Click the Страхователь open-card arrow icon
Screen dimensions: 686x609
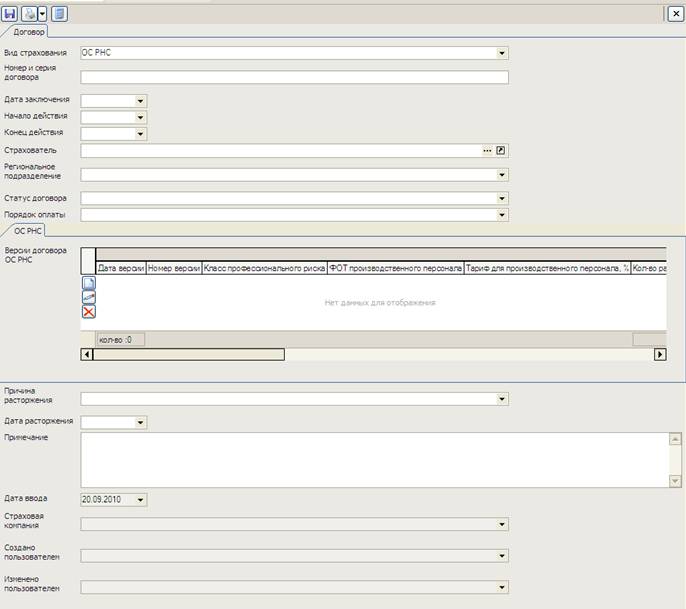pos(502,150)
